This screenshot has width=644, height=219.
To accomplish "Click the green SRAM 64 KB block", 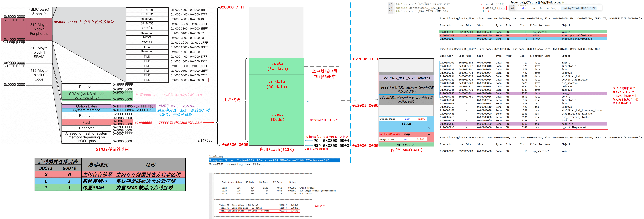I will 87,96.
